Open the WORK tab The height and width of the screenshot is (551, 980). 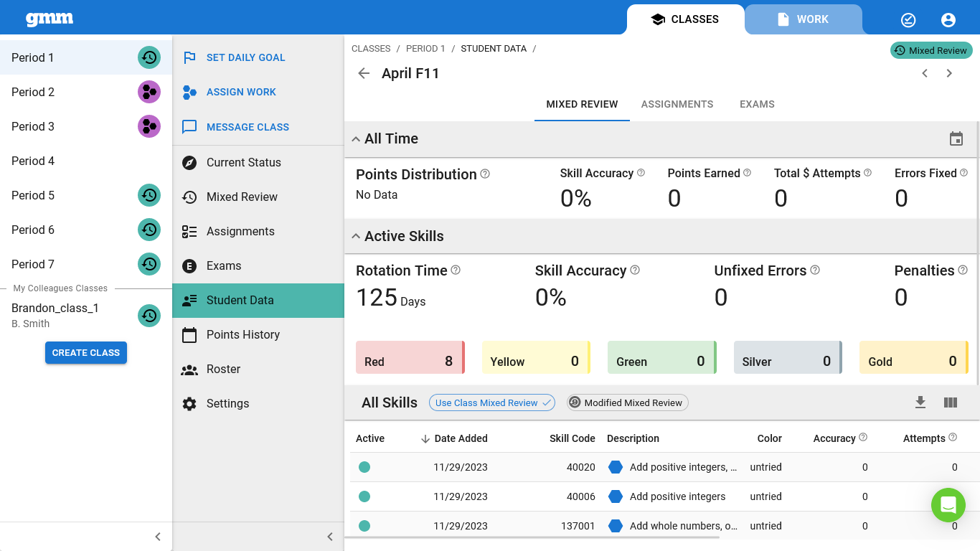point(804,19)
